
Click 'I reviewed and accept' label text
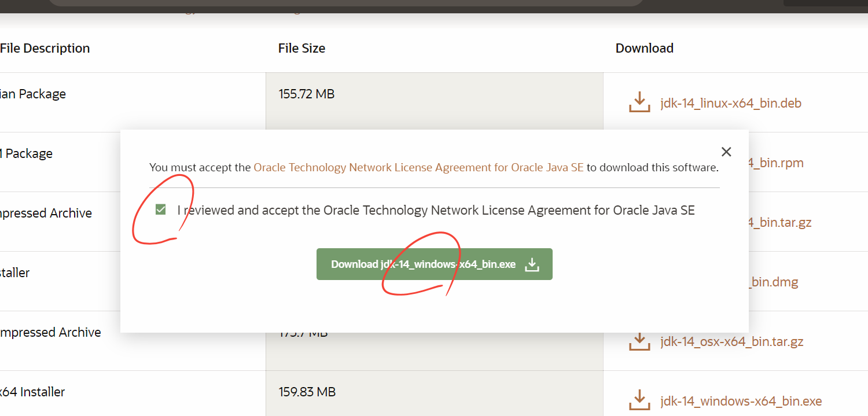tap(436, 210)
